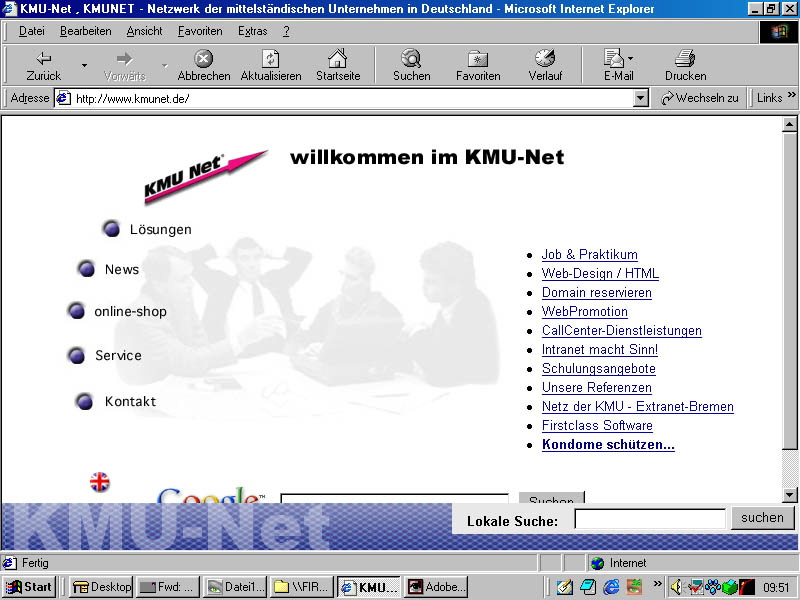This screenshot has width=800, height=600.
Task: Click the Google search text field
Action: (394, 498)
